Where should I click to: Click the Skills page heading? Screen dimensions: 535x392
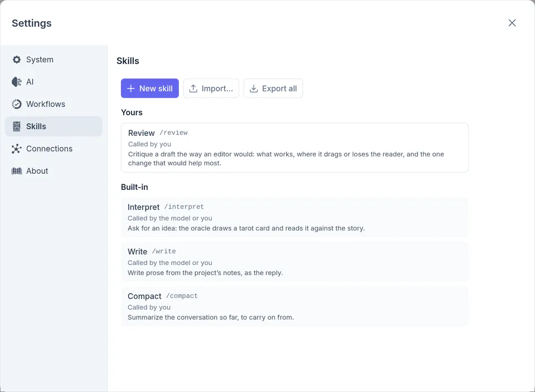pos(128,61)
